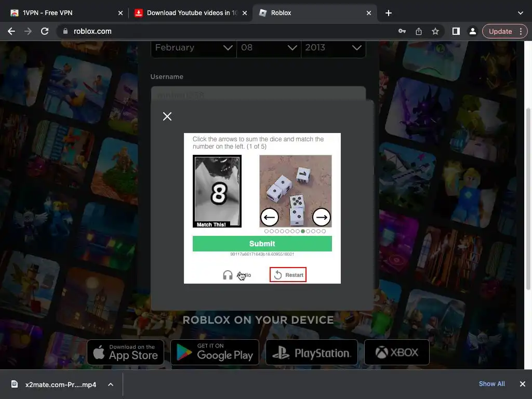Select the last dot under the dice
The image size is (532, 399).
coord(324,231)
